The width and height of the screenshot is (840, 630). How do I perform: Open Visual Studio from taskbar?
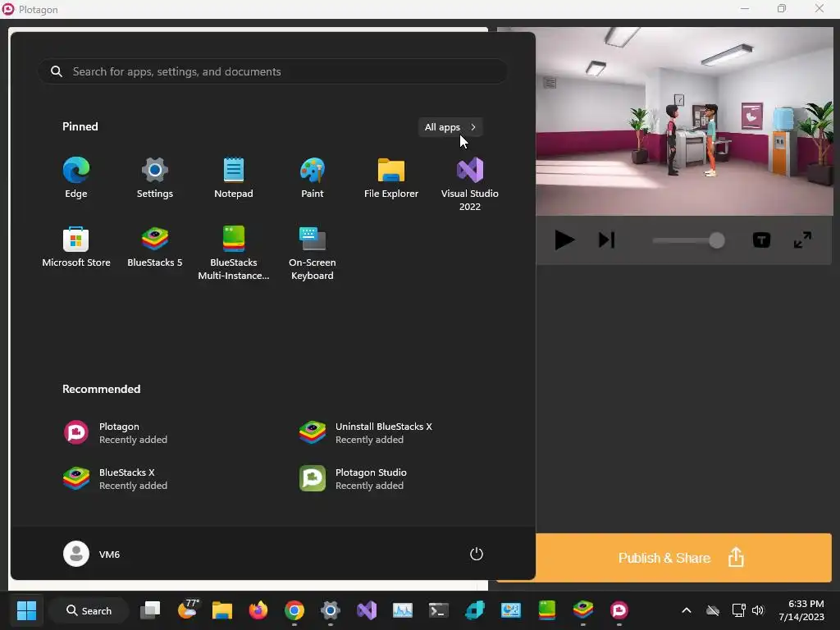[x=367, y=610]
